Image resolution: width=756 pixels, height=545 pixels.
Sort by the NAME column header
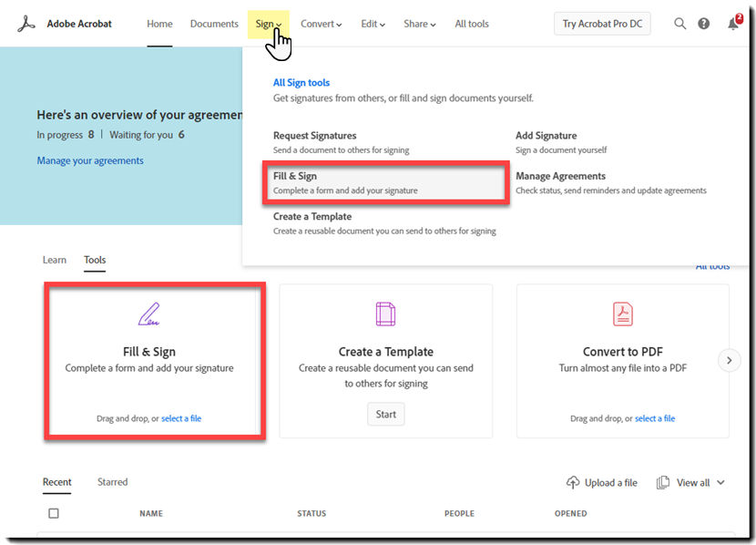pos(151,513)
